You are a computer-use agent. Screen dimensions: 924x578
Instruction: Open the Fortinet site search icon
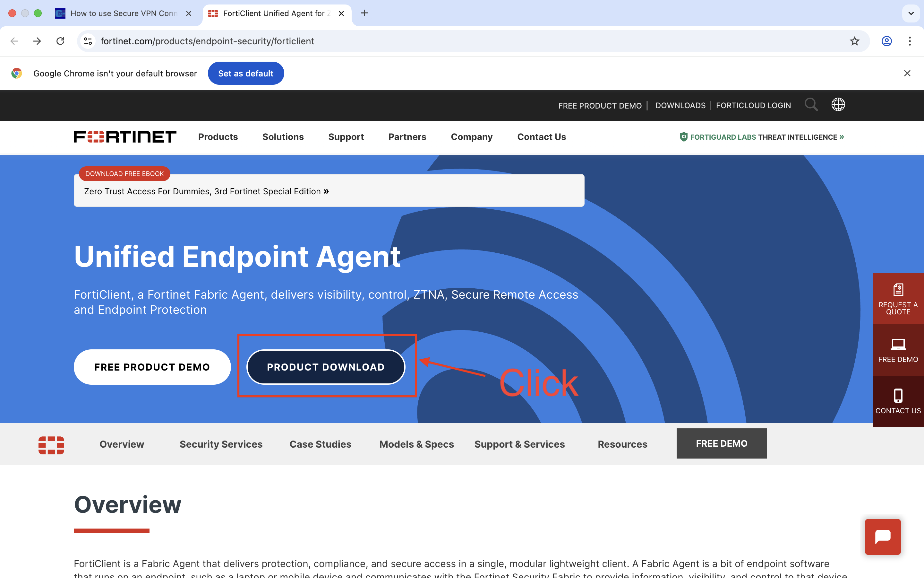click(x=811, y=104)
